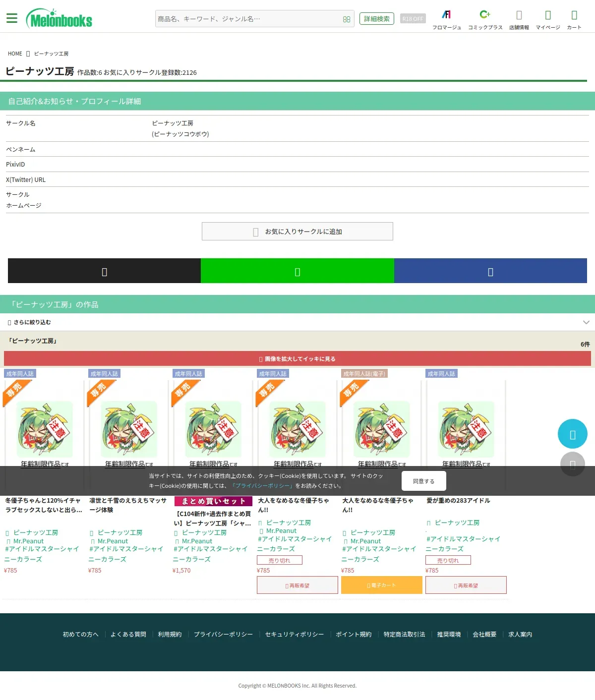Viewport: 595px width, 700px height.
Task: Open 推奨環境 footer link
Action: pos(449,634)
